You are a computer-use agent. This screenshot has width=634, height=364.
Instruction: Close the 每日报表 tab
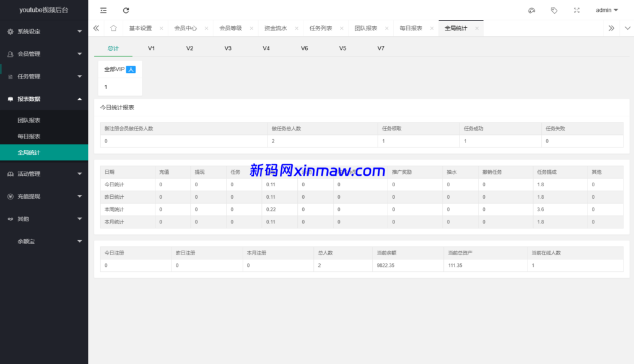pyautogui.click(x=432, y=28)
